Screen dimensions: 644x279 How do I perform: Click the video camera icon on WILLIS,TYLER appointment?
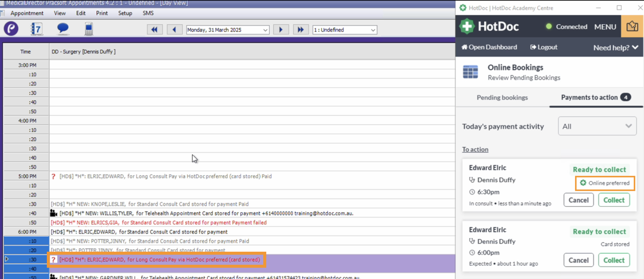(54, 213)
